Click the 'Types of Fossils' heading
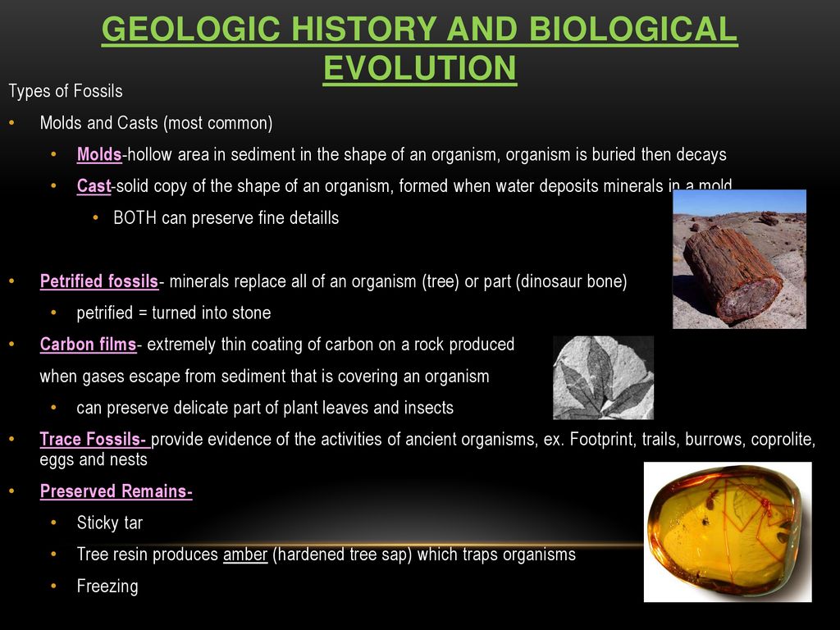 tap(66, 91)
